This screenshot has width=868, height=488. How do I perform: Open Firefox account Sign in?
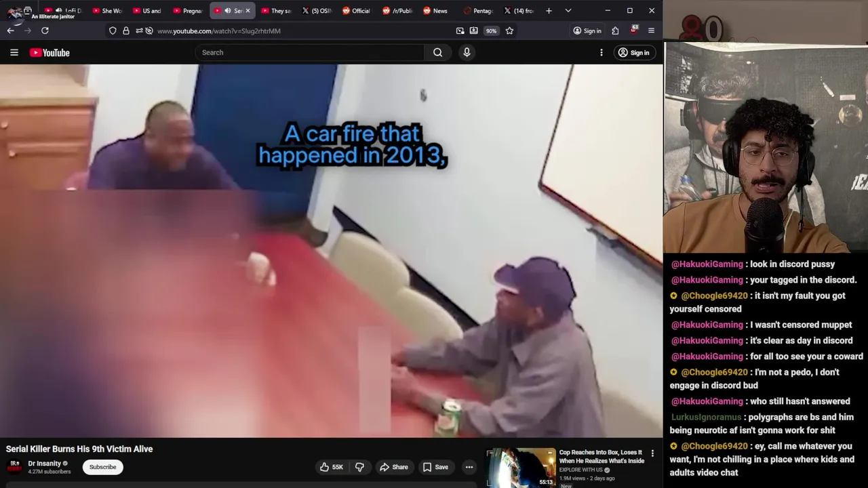pos(587,30)
